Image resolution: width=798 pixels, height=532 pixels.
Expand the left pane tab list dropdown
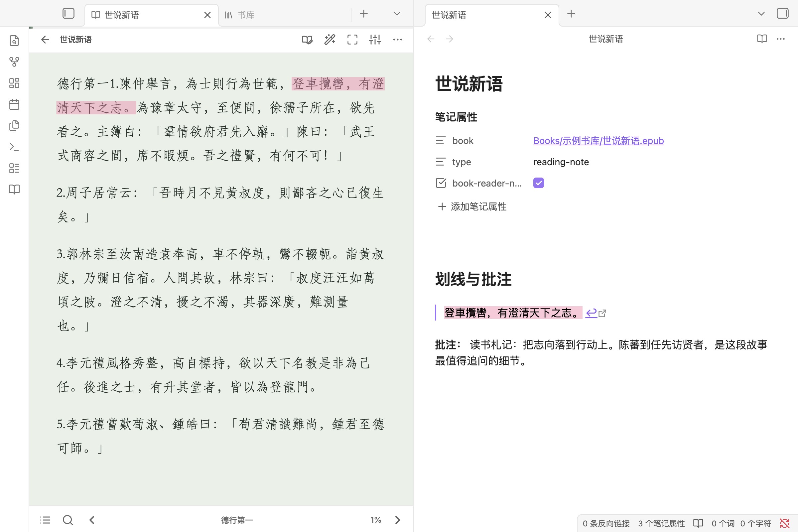coord(397,14)
